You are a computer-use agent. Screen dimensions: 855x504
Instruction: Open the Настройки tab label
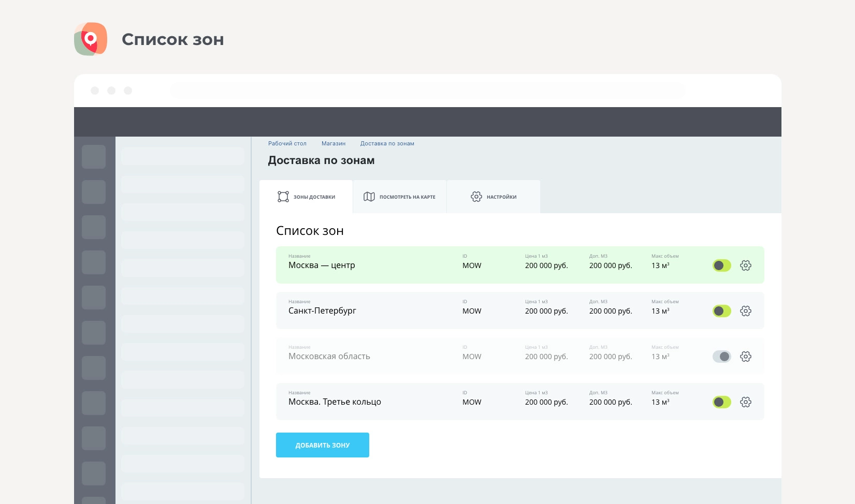tap(501, 197)
